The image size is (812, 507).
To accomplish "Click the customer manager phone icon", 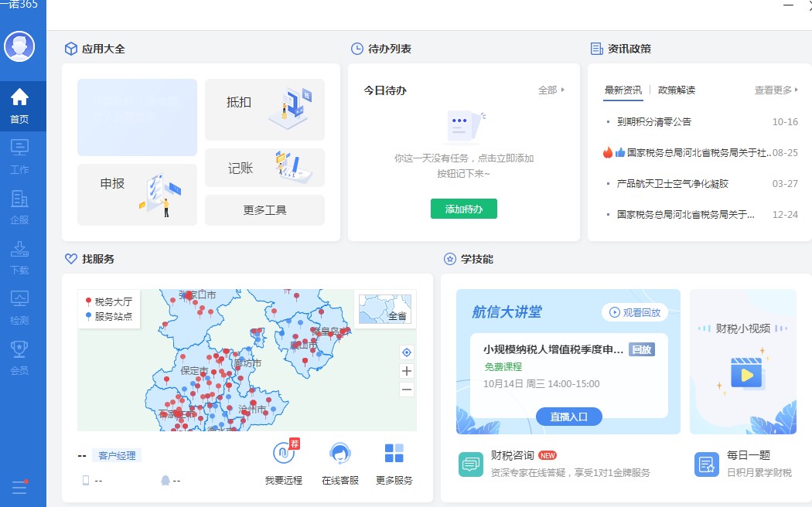I will 86,480.
